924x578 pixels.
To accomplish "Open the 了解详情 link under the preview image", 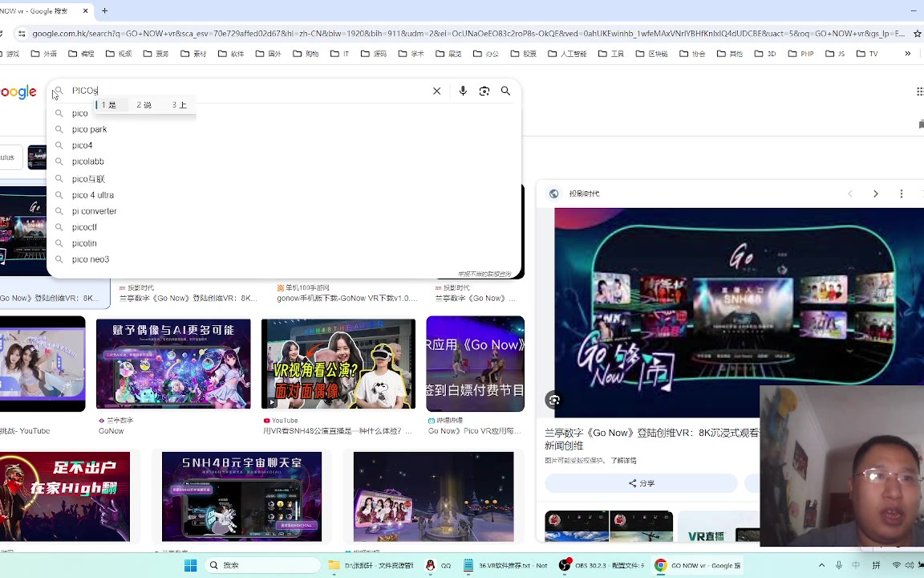I will point(623,460).
